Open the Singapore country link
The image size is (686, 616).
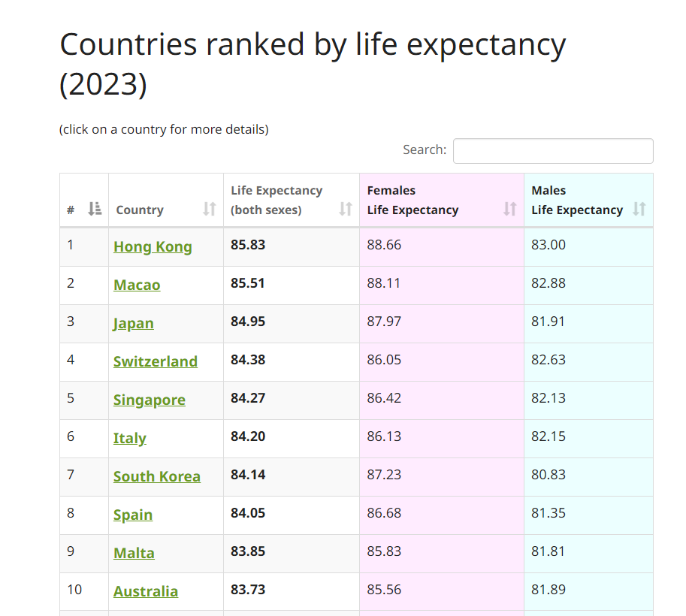click(x=150, y=400)
